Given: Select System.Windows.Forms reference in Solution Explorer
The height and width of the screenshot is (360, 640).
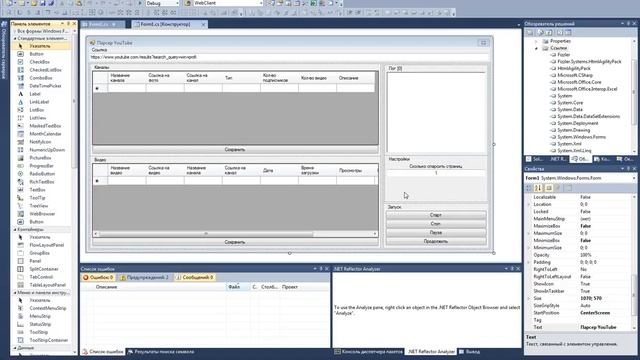Looking at the screenshot, I should tap(581, 137).
